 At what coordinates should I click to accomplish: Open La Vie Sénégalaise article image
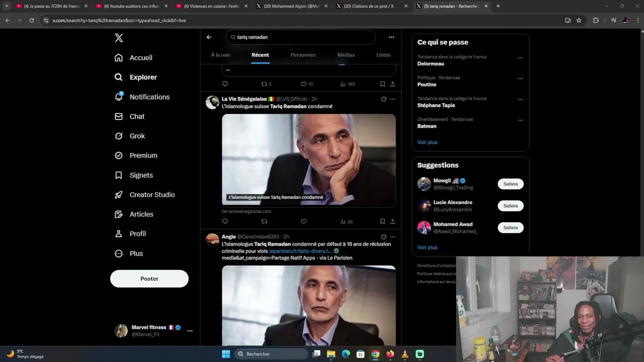pyautogui.click(x=308, y=160)
